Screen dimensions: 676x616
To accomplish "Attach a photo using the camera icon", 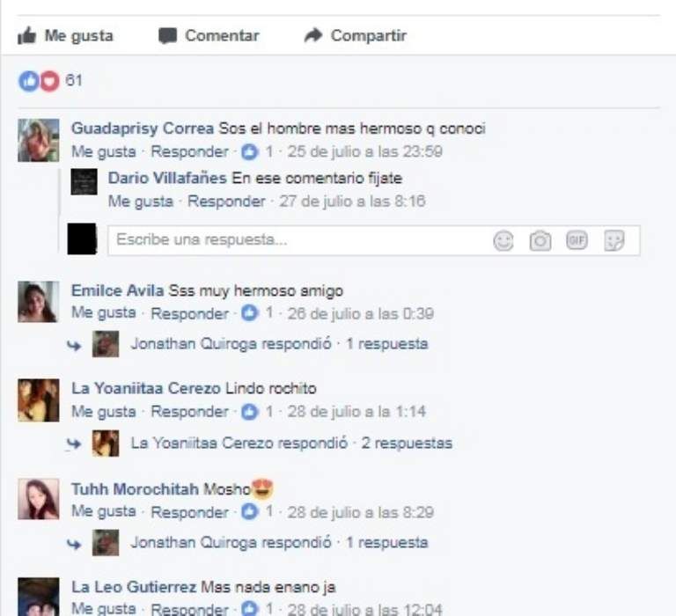I will tap(540, 240).
